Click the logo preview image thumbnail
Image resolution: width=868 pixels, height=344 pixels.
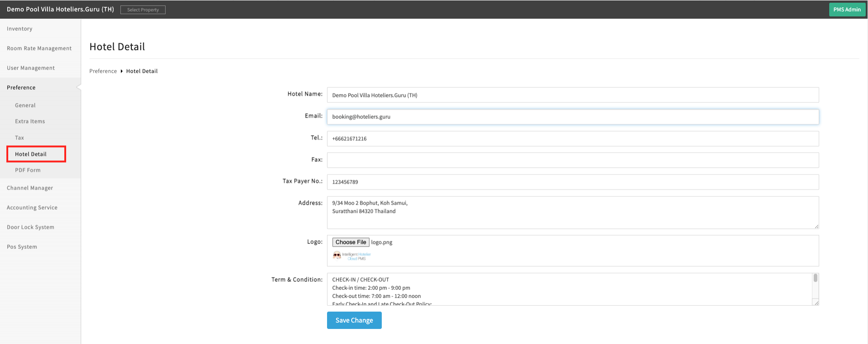[352, 256]
